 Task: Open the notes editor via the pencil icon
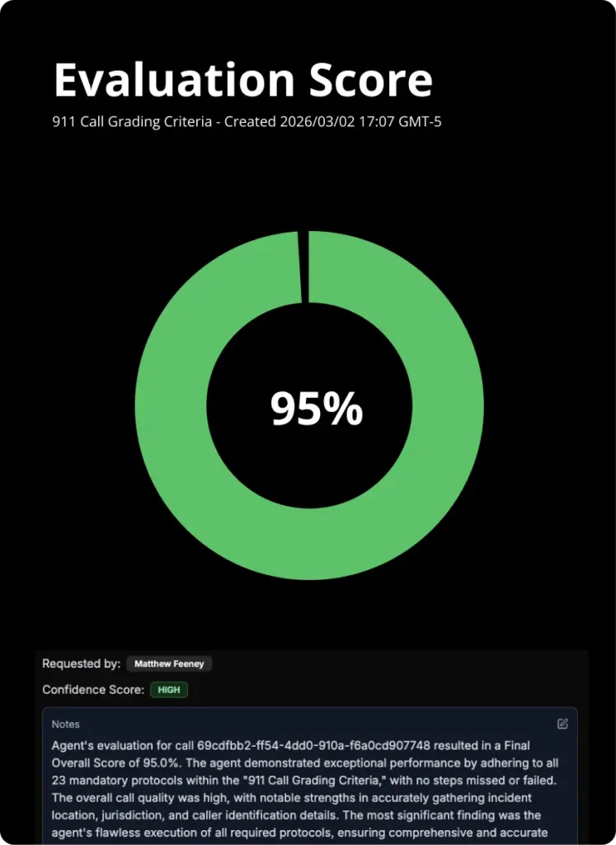point(562,724)
